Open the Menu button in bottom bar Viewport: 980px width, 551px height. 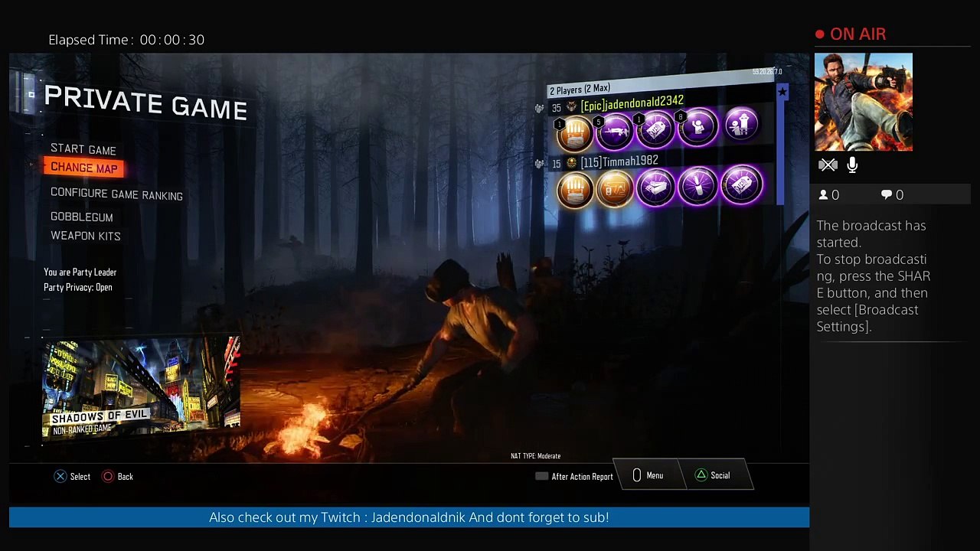648,475
